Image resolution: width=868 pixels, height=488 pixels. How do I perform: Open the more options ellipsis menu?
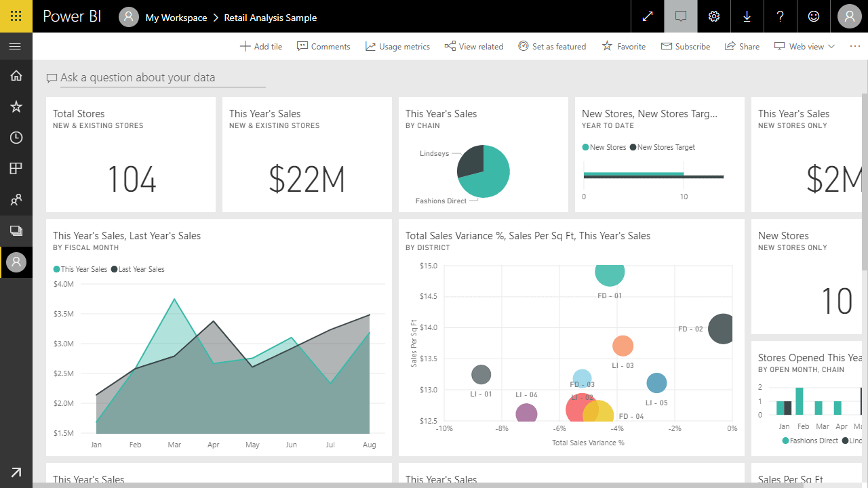pyautogui.click(x=854, y=46)
